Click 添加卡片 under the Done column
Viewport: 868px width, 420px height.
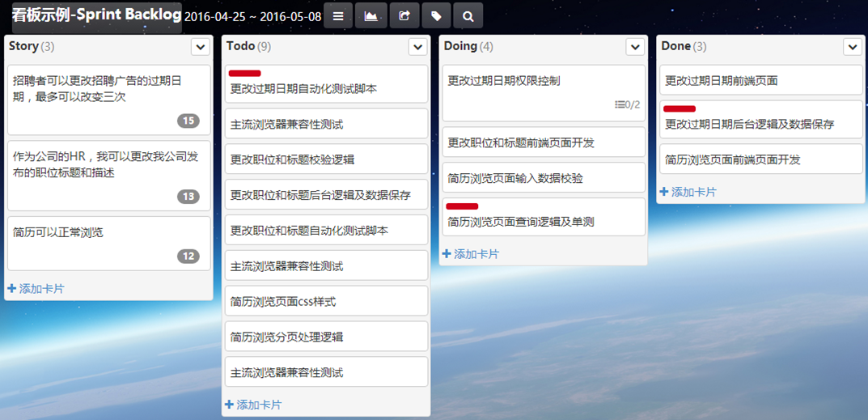(688, 193)
